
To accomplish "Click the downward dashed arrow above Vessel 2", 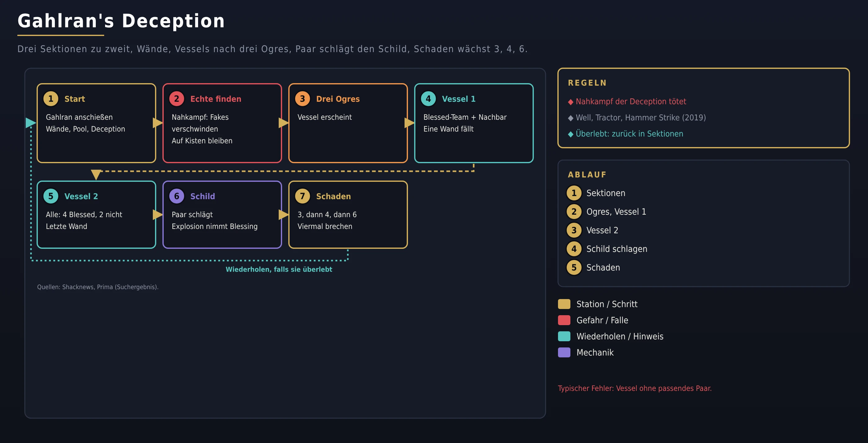I will point(96,175).
